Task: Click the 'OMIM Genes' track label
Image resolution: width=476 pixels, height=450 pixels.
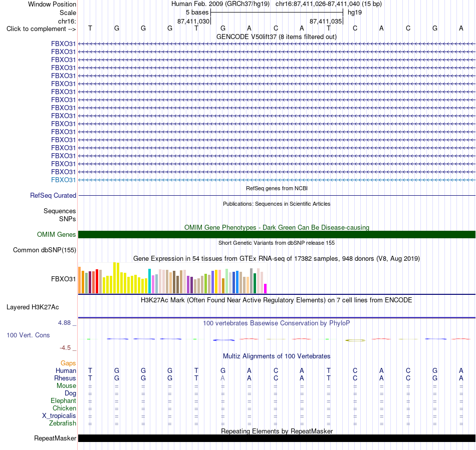Action: click(x=56, y=234)
